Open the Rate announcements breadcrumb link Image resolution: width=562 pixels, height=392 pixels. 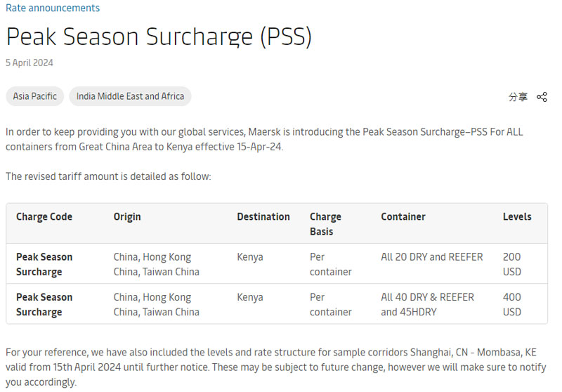[53, 8]
